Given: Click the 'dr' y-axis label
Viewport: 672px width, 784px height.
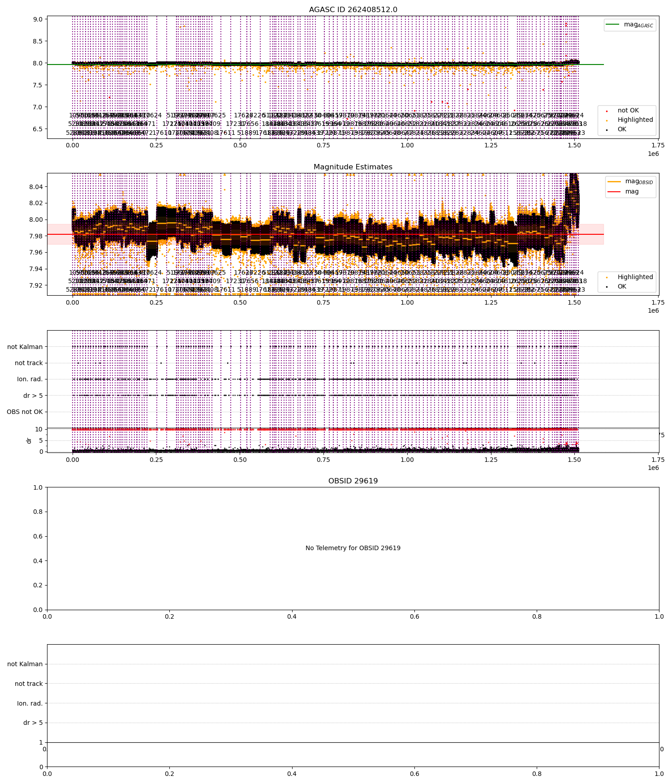Looking at the screenshot, I should (x=29, y=441).
